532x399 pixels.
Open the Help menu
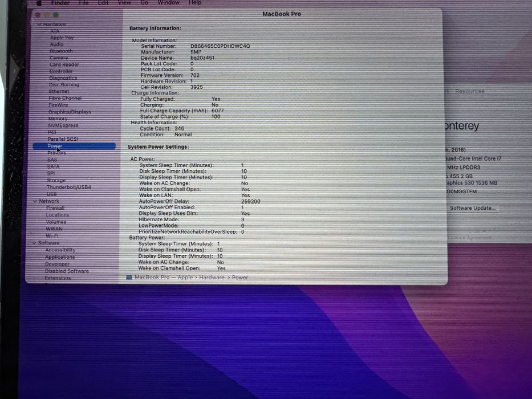click(x=195, y=2)
